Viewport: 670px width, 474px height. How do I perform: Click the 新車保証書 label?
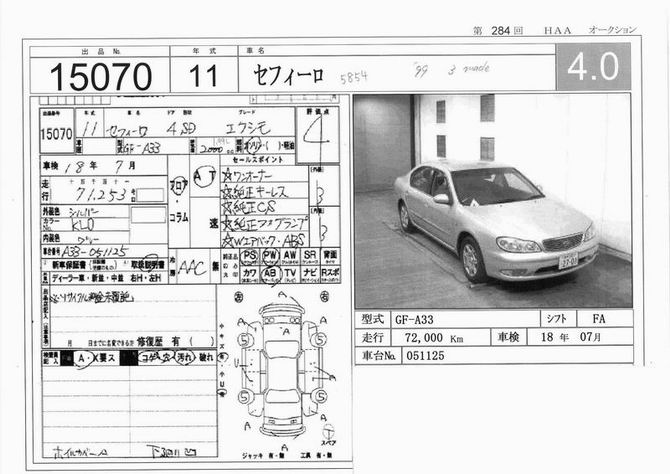pos(69,265)
